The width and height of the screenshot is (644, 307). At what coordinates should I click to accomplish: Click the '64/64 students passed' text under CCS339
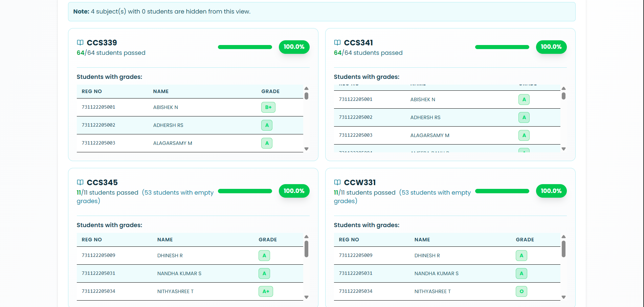click(x=111, y=53)
